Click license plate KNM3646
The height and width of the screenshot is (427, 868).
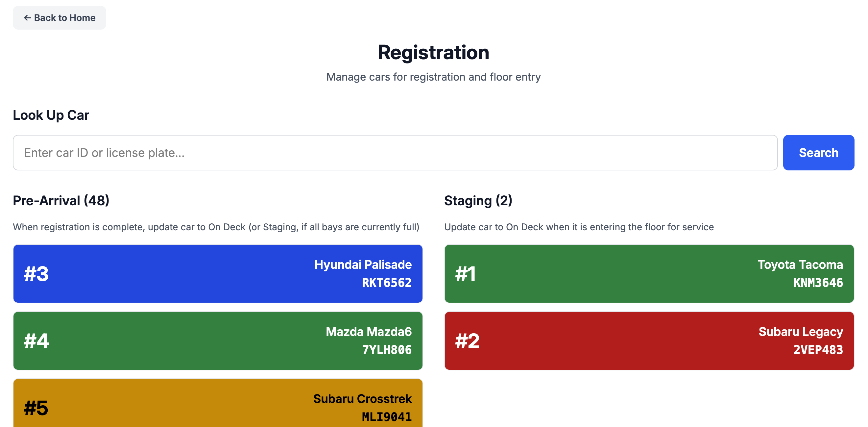pyautogui.click(x=818, y=283)
